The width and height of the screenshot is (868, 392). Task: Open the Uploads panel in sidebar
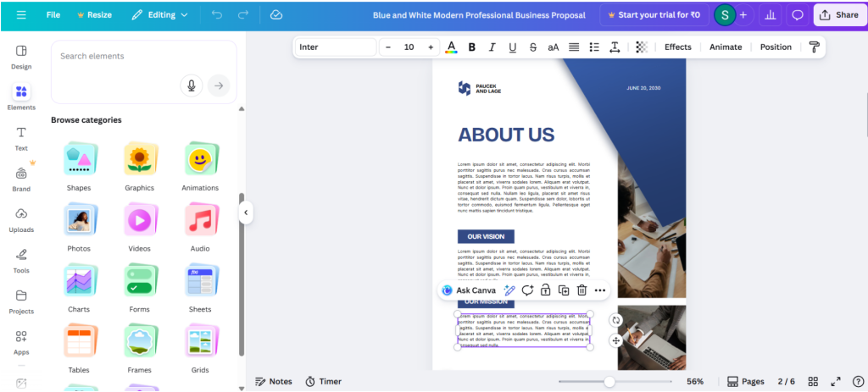21,219
